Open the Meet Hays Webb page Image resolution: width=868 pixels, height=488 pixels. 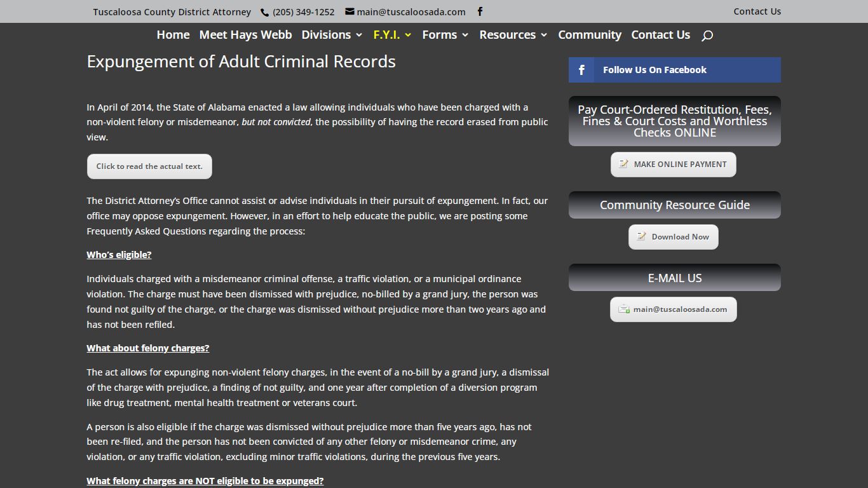click(245, 35)
